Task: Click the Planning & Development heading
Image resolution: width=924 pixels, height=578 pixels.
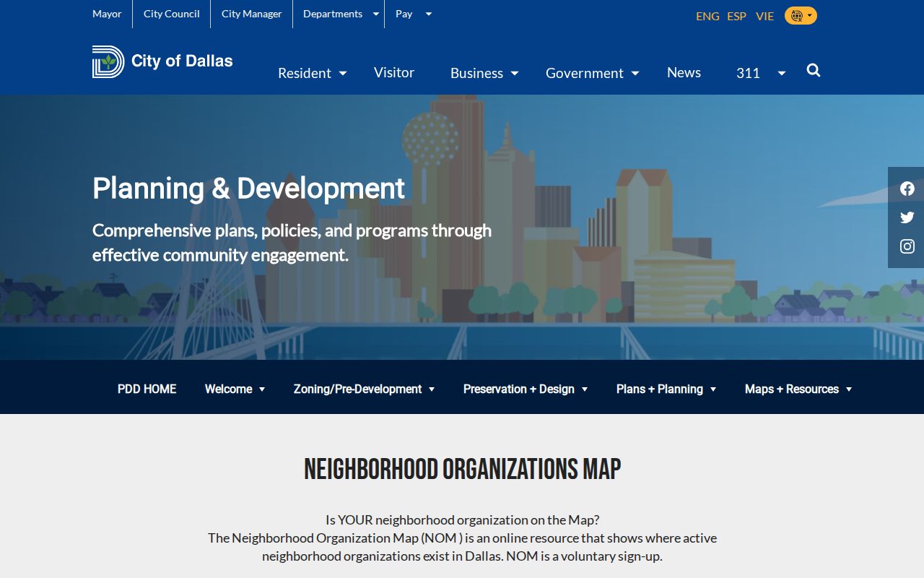Action: (248, 189)
